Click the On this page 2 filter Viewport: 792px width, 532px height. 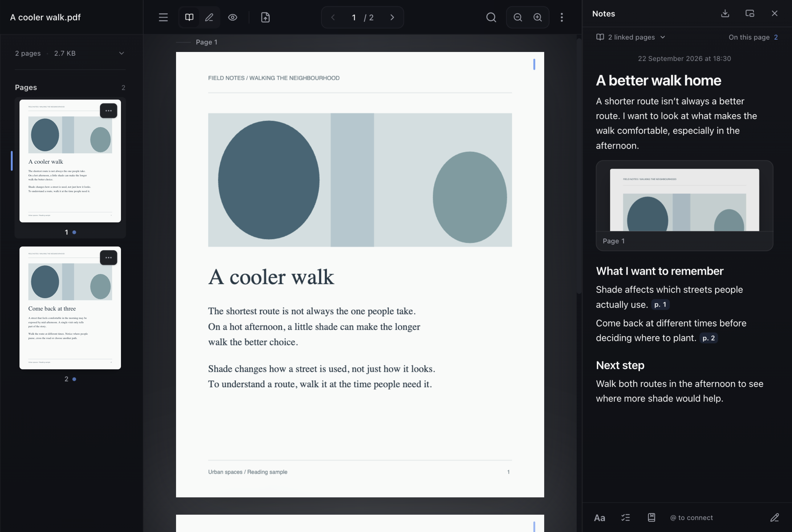point(753,37)
